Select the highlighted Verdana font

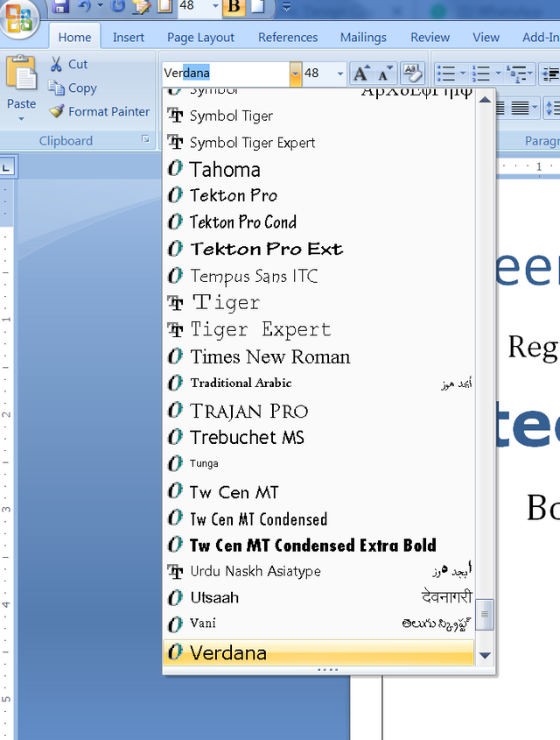point(318,652)
